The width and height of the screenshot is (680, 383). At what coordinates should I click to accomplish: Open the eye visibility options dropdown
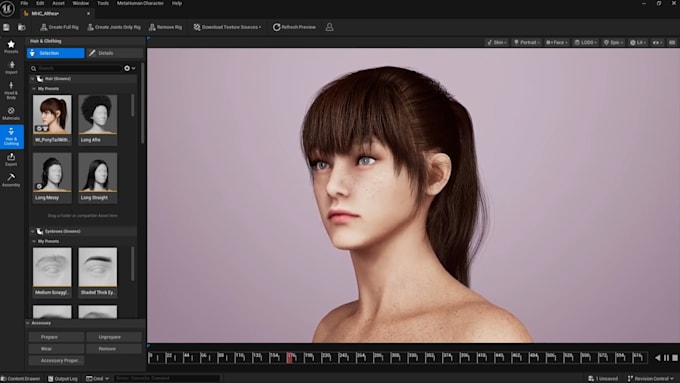657,43
